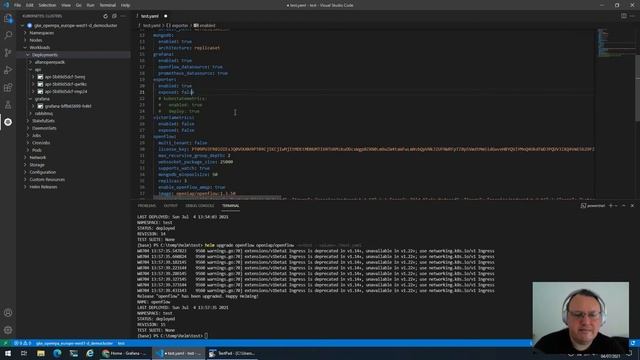The height and width of the screenshot is (360, 640).
Task: Open File Explorer from the taskbar
Action: 41,353
